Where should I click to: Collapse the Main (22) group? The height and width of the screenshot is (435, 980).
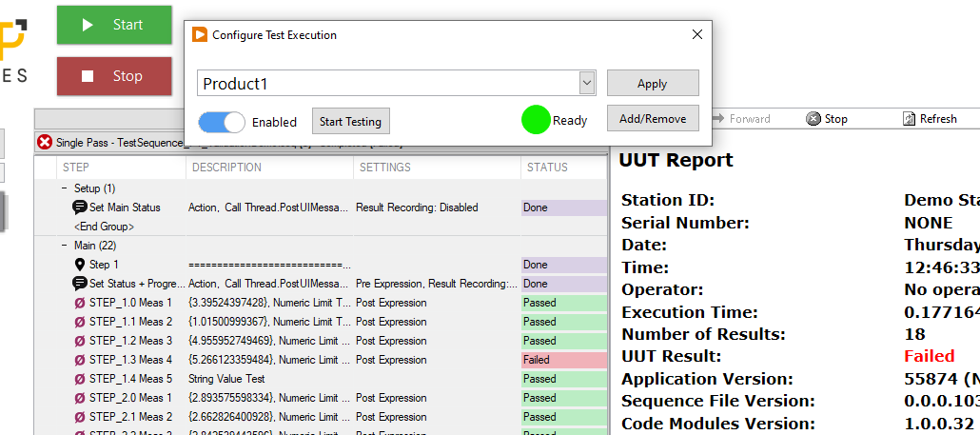click(65, 246)
